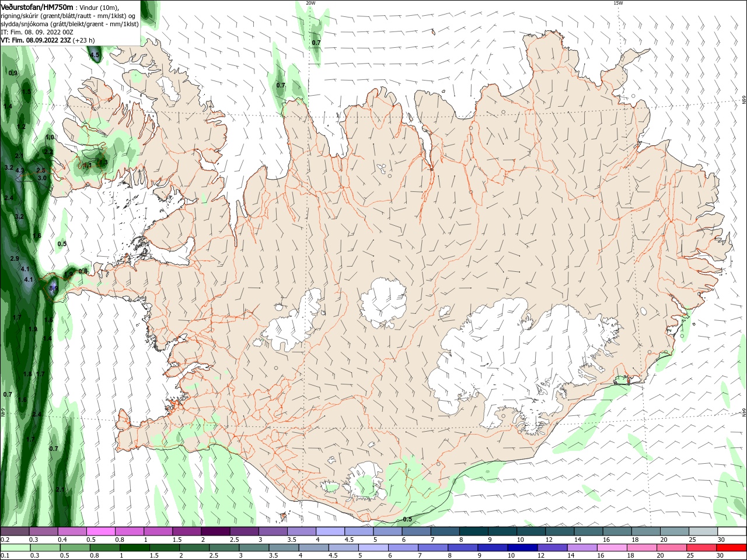This screenshot has width=747, height=560.
Task: Select the '0.9' precipitation label on the map
Action: (13, 73)
